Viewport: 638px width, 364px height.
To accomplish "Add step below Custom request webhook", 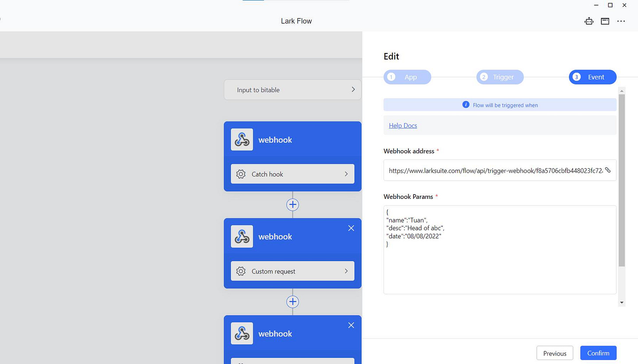I will 293,302.
